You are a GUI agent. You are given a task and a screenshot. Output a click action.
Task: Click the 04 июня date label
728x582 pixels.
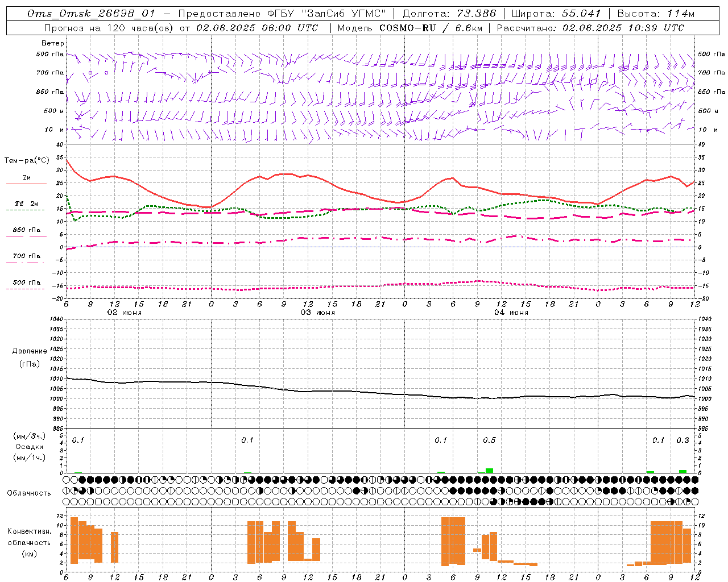(511, 313)
